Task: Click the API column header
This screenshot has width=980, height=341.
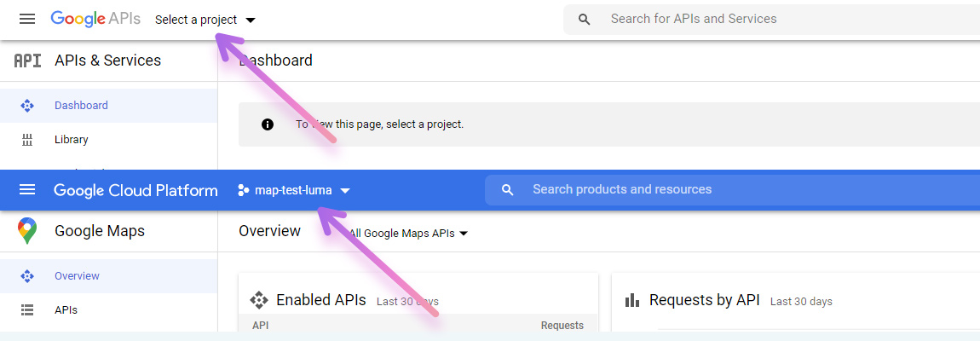Action: [261, 326]
